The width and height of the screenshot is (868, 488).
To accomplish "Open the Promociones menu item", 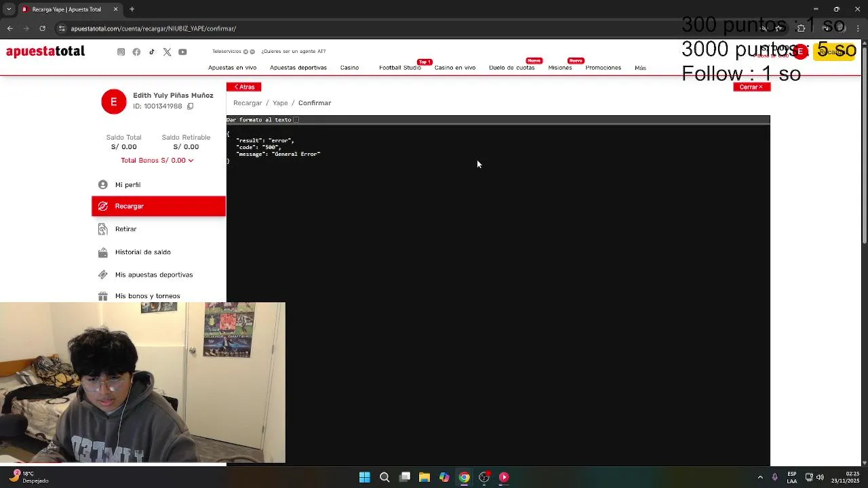I will (603, 68).
